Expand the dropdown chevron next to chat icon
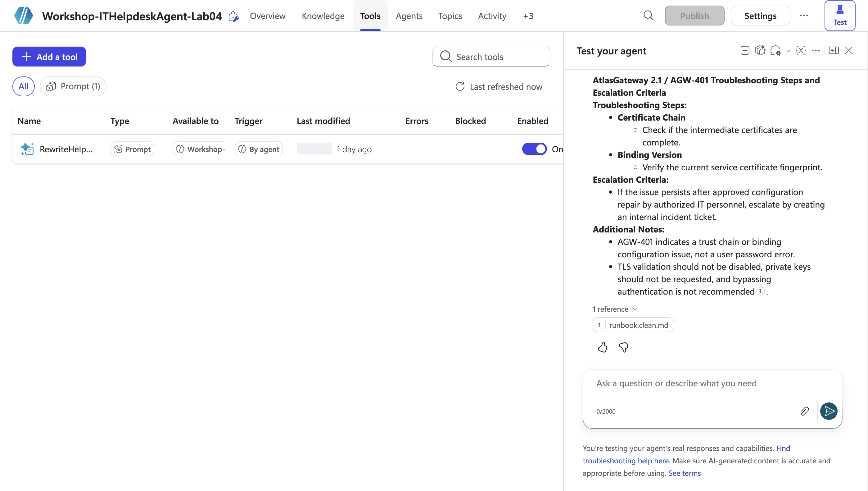 click(788, 51)
